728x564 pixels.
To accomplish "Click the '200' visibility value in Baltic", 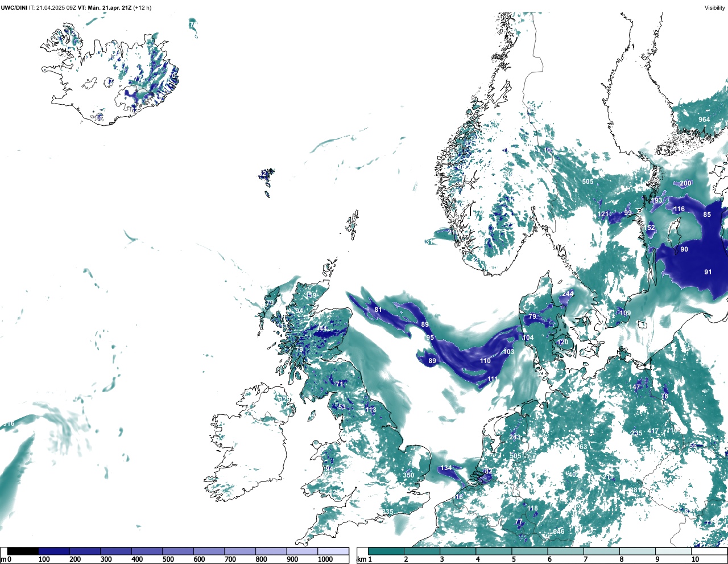I will [x=686, y=183].
